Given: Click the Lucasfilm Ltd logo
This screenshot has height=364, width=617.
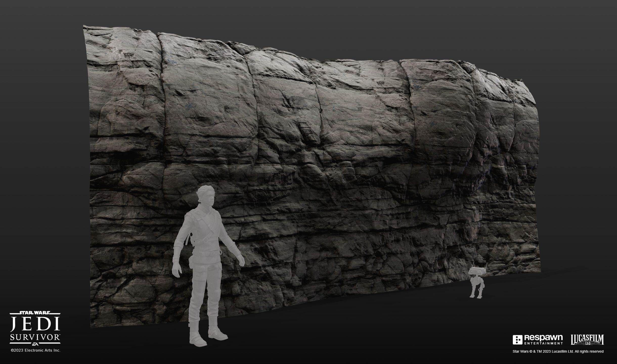Looking at the screenshot, I should click(587, 340).
